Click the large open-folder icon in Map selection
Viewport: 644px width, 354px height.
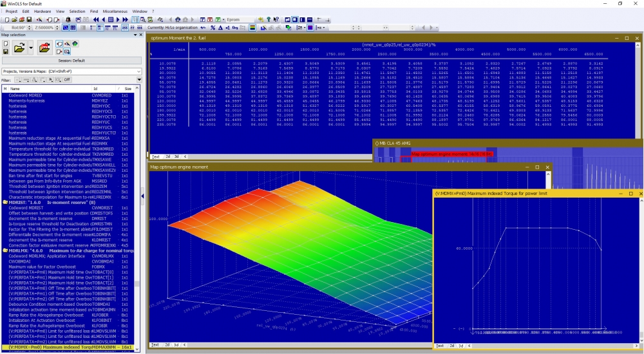(19, 48)
